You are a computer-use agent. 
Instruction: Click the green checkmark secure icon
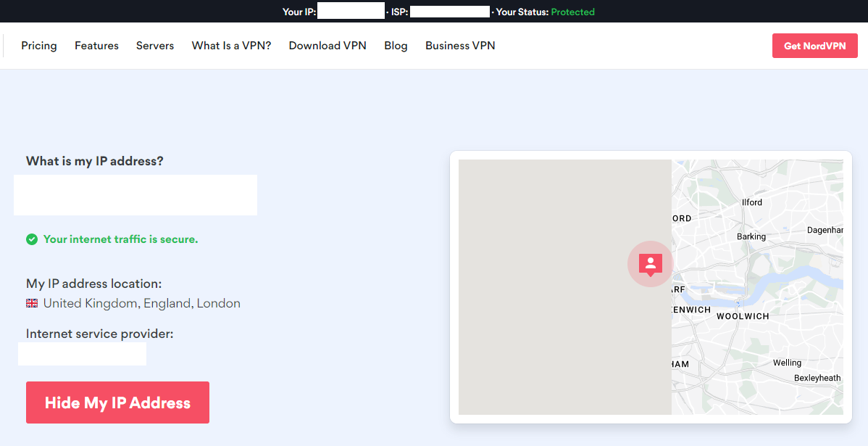pyautogui.click(x=32, y=239)
